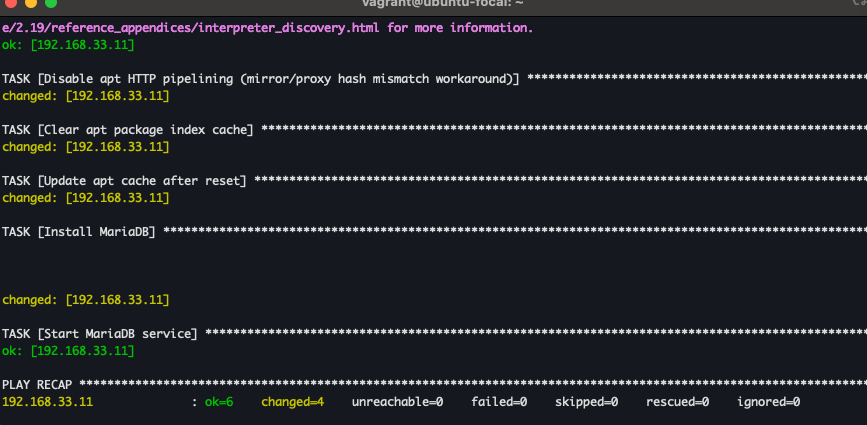Click the 'Disable apt HTTP pipelining' task line
This screenshot has height=425, width=867.
[434, 78]
